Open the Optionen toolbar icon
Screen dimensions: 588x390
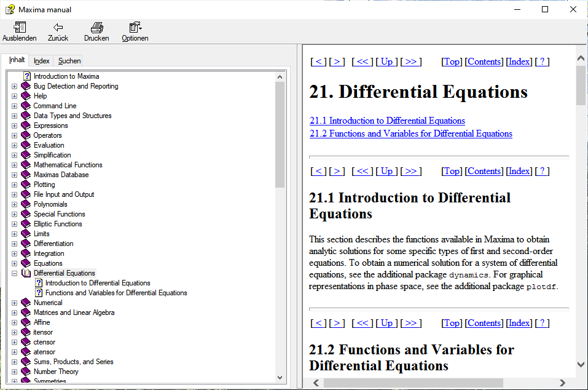tap(135, 28)
